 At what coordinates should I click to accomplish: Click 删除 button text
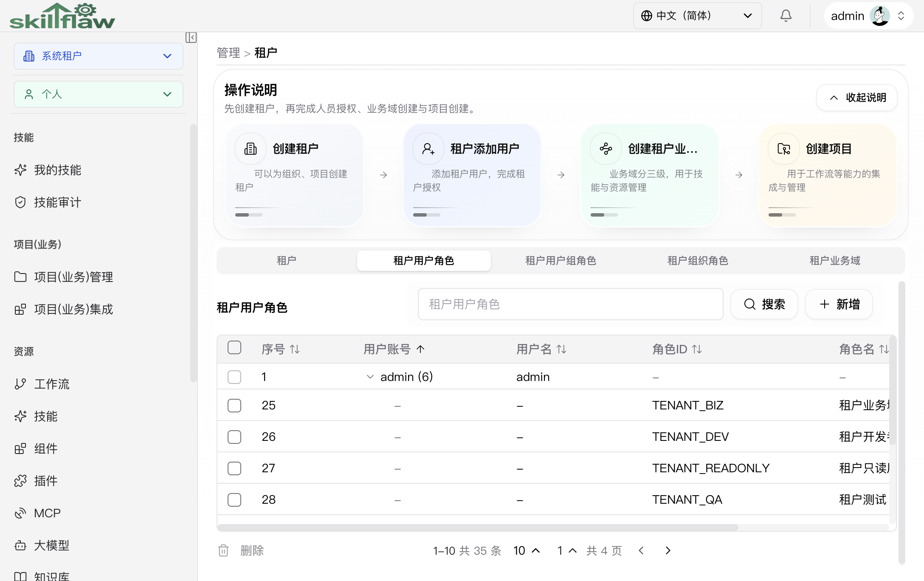pos(252,550)
